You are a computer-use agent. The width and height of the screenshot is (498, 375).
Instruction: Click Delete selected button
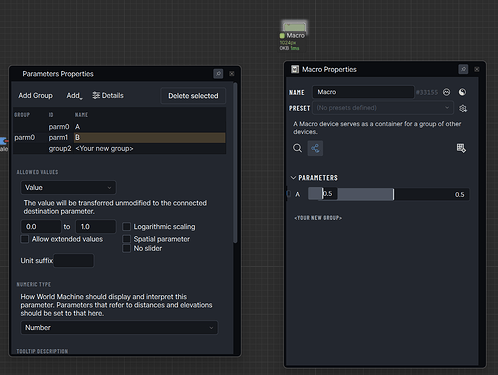tap(193, 96)
